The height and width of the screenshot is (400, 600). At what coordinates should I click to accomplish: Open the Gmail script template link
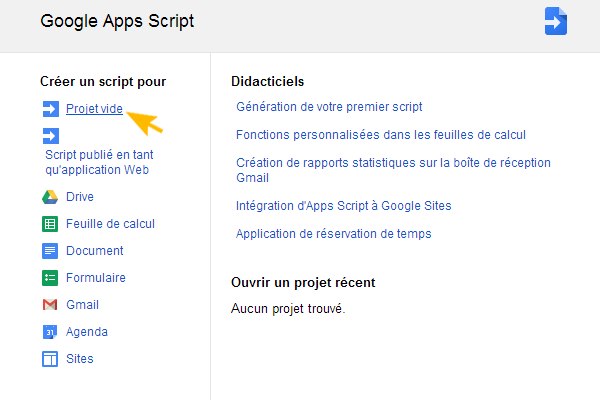(x=82, y=305)
